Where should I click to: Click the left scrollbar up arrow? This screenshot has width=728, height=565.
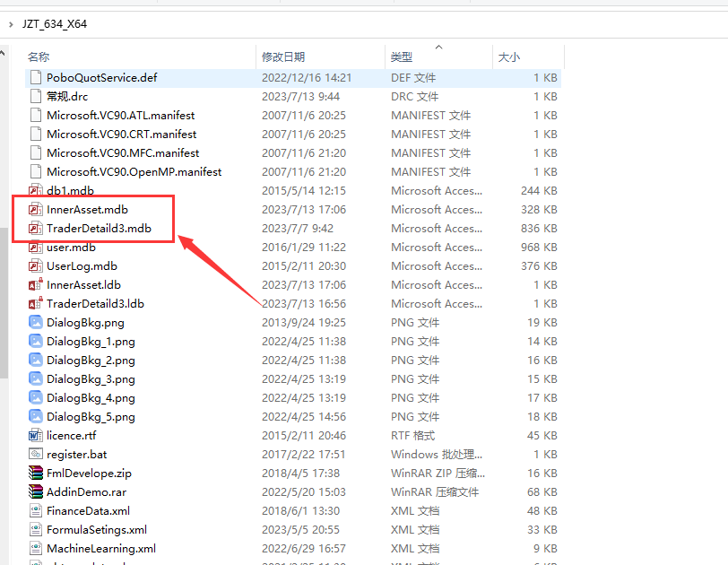click(x=3, y=54)
